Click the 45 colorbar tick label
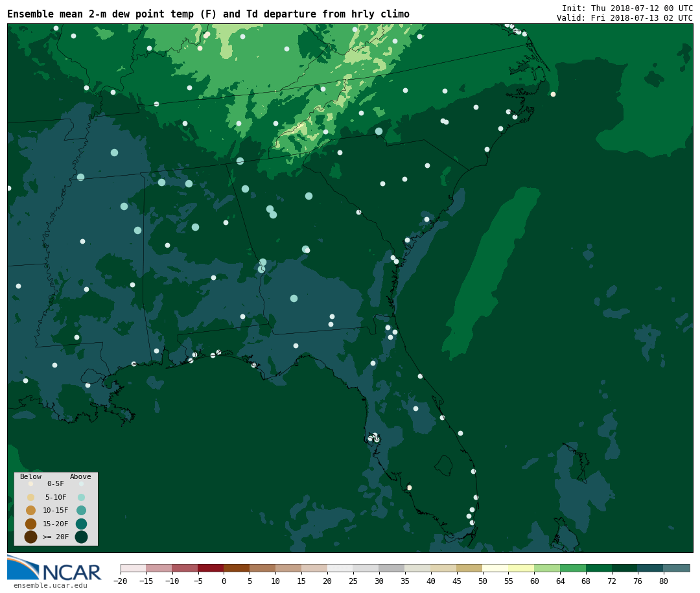Viewport: 700px width, 593px height. tap(457, 581)
